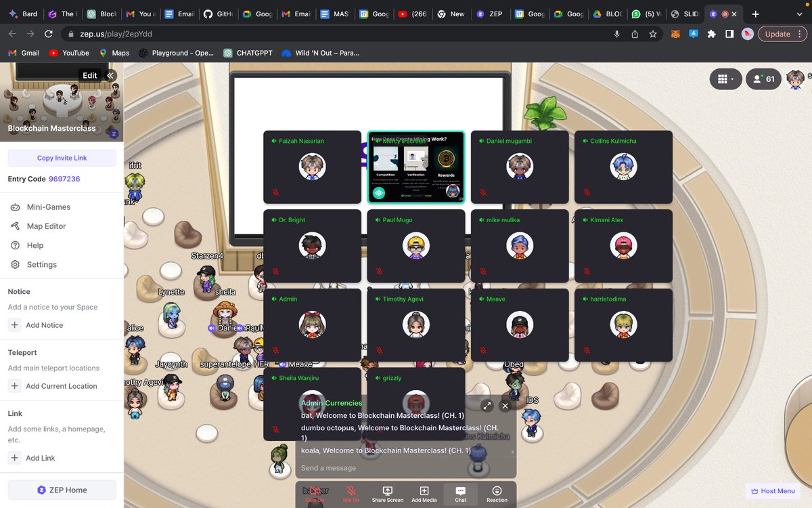Share this page via share icon
The width and height of the screenshot is (812, 508).
pyautogui.click(x=635, y=34)
